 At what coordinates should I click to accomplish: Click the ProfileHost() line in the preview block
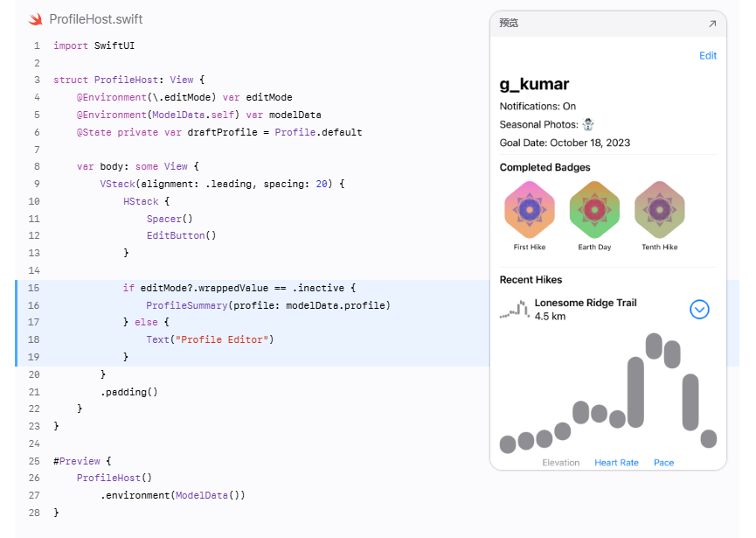pyautogui.click(x=114, y=478)
